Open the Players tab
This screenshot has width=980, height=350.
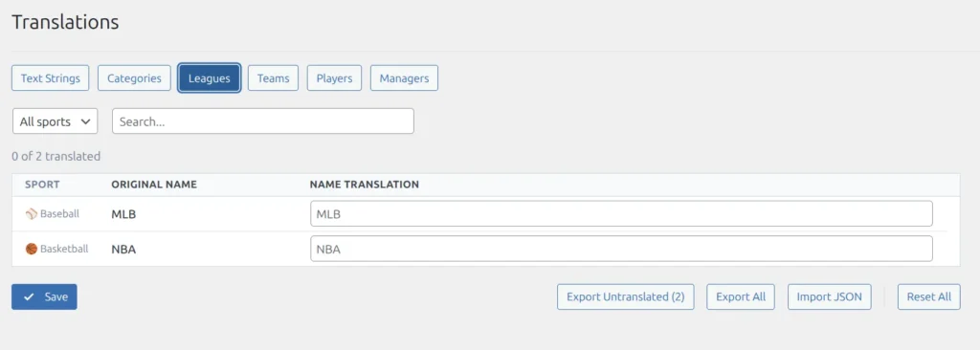pos(334,78)
